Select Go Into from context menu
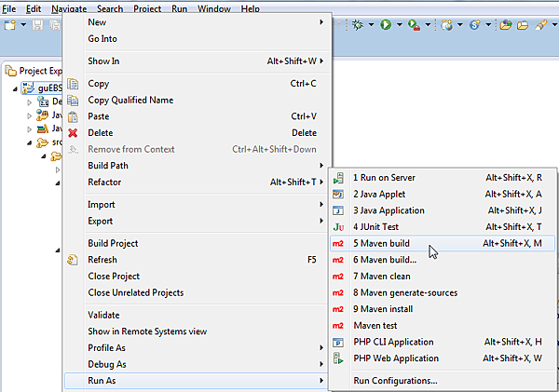Viewport: 559px width, 392px height. (197, 39)
